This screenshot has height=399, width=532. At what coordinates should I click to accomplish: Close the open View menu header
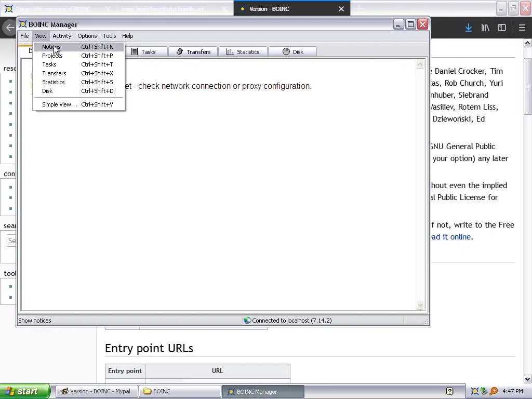tap(41, 36)
